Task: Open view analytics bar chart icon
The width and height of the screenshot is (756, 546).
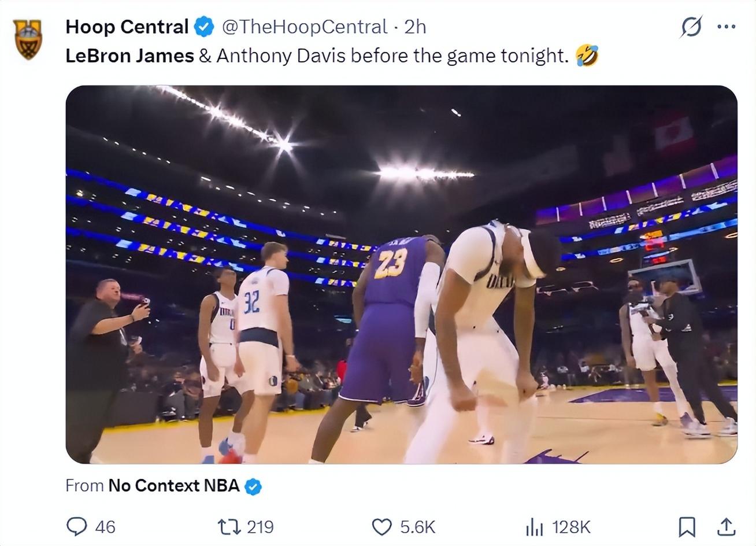Action: coord(534,527)
